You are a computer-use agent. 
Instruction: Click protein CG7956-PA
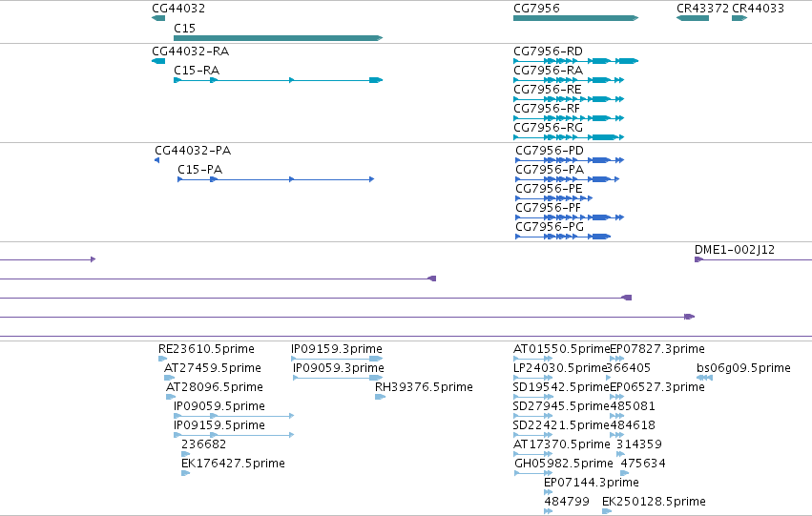pyautogui.click(x=567, y=179)
